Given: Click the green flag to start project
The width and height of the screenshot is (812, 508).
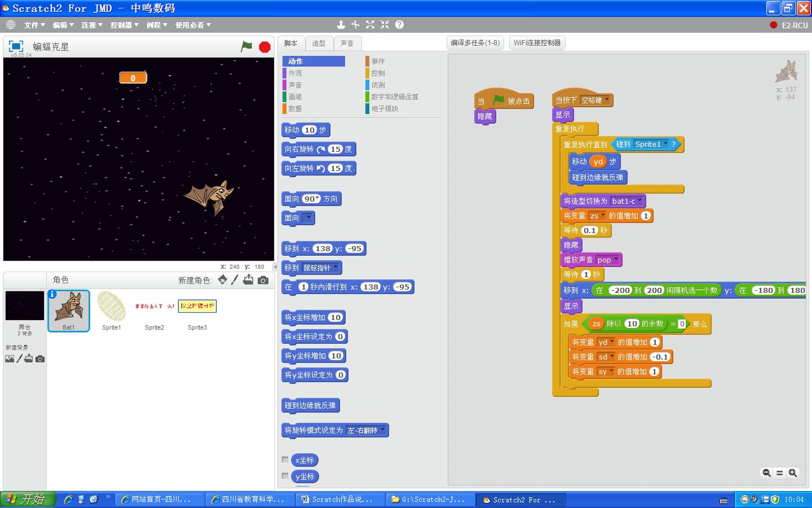Looking at the screenshot, I should click(x=246, y=47).
